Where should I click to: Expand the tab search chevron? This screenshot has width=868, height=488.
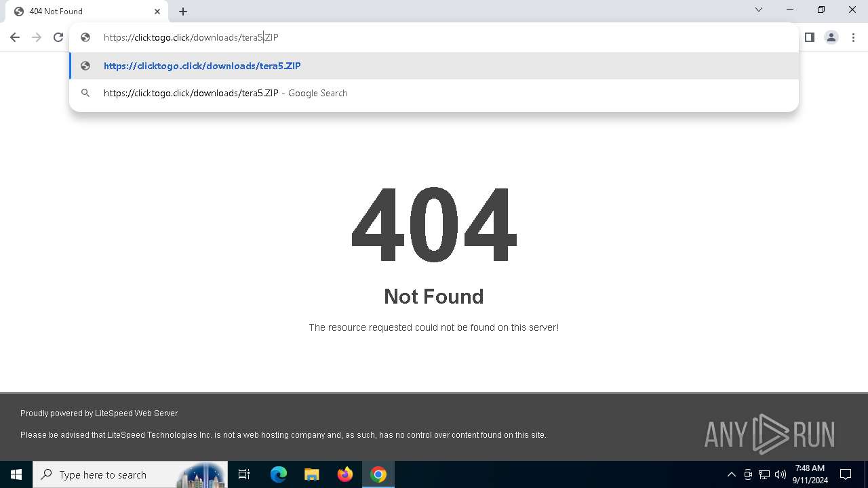(759, 10)
